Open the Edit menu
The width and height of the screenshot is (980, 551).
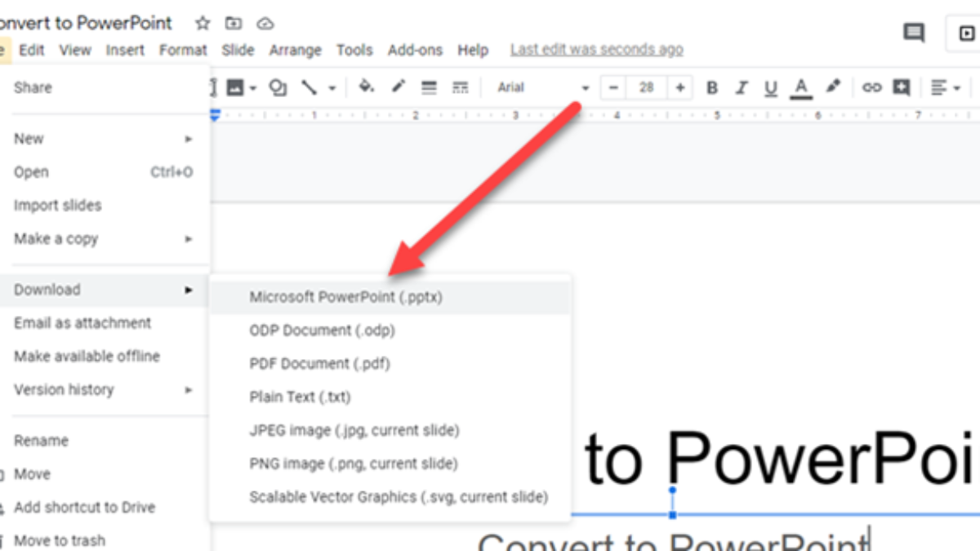[x=32, y=50]
